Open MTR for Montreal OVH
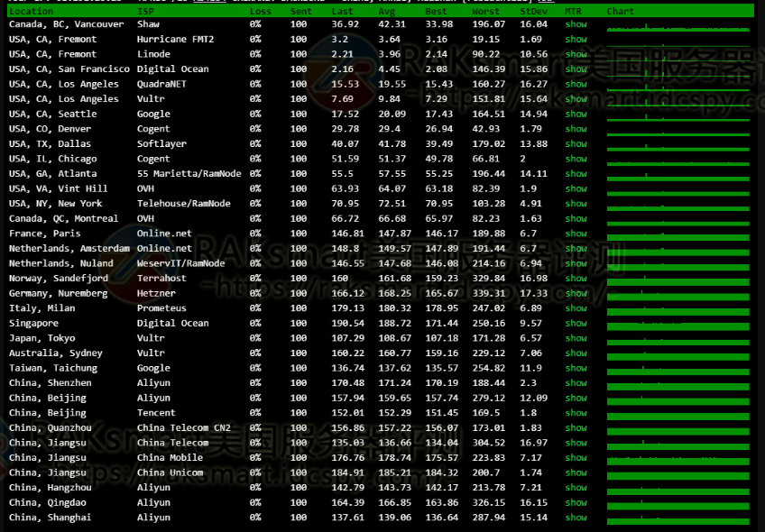The height and width of the screenshot is (532, 765). click(x=576, y=218)
